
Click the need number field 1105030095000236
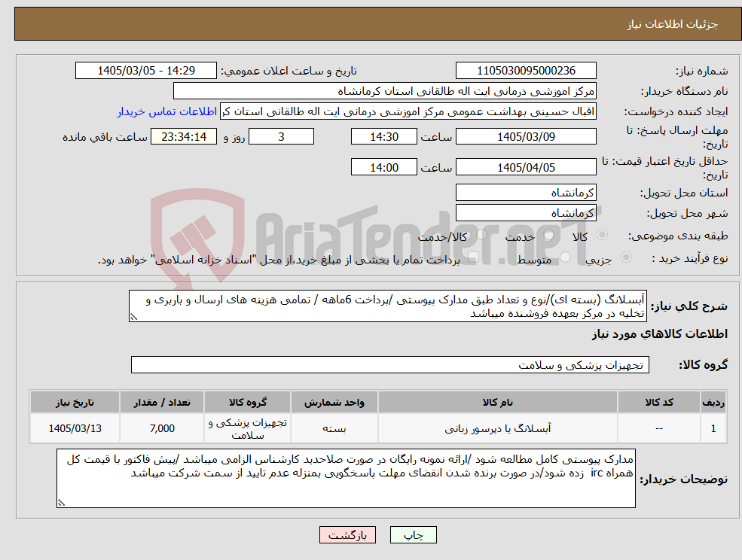tap(526, 71)
